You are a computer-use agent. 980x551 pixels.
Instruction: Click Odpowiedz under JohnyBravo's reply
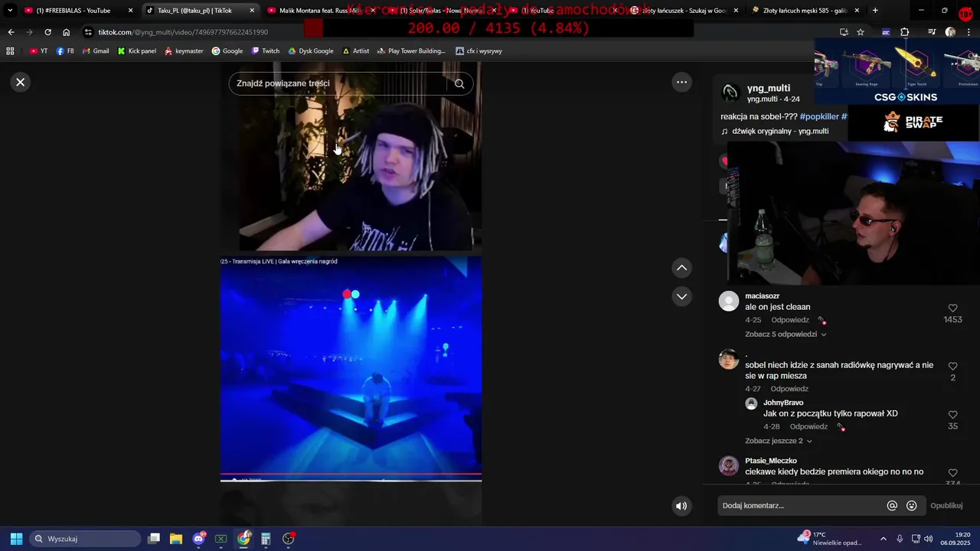[x=808, y=426]
